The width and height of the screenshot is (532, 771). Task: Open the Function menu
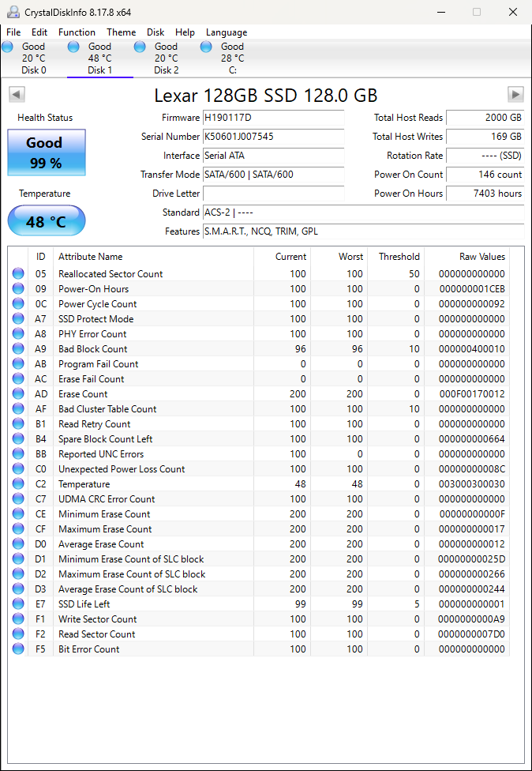(x=77, y=32)
